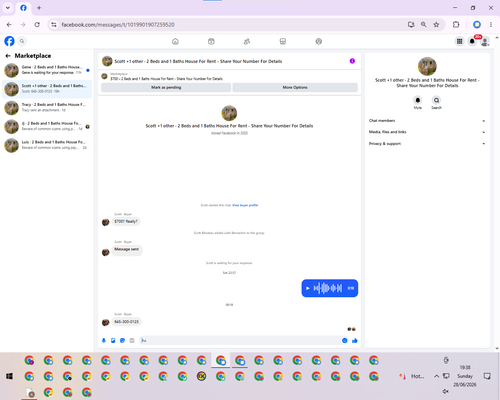Go back using arrow beside Marketplace heading

point(8,56)
